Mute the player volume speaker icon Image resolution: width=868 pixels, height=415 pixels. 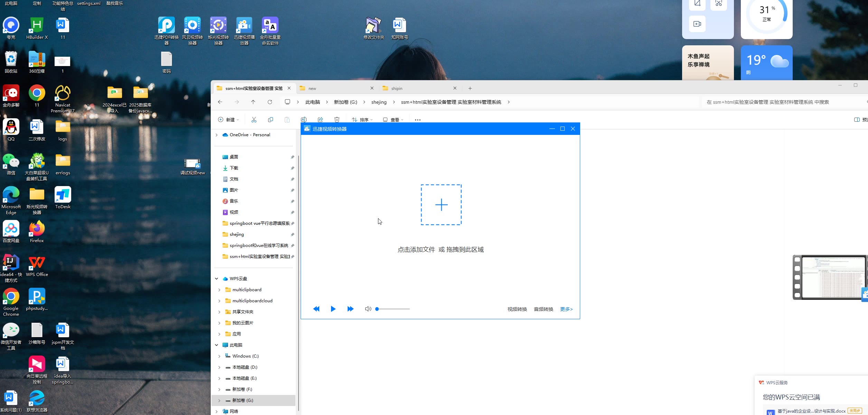[x=368, y=309]
